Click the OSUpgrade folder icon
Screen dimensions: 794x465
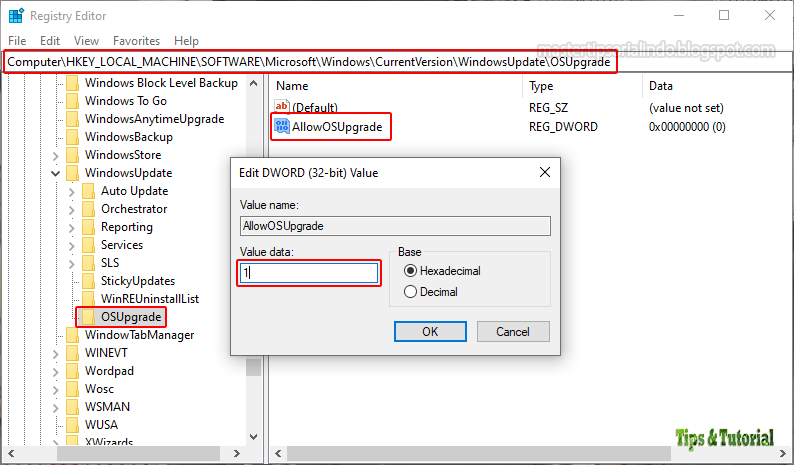point(89,317)
